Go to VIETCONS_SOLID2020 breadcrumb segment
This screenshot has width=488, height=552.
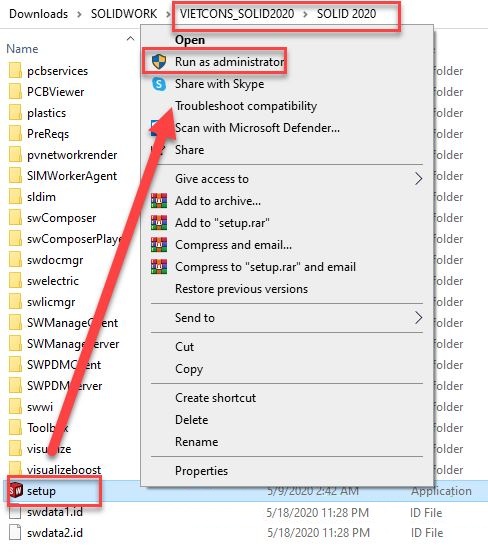[237, 14]
